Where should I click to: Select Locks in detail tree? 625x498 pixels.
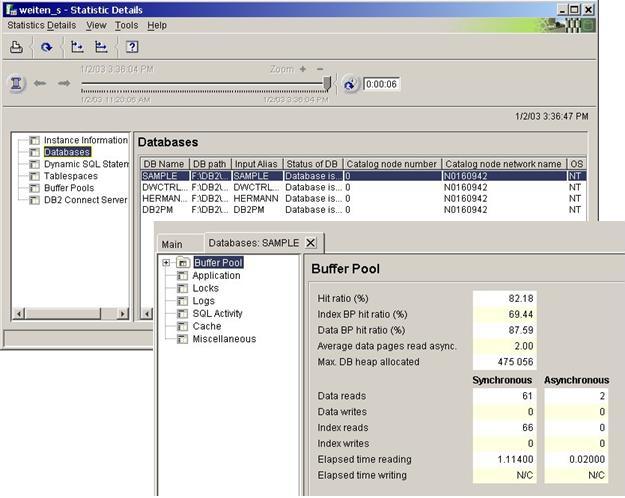205,288
